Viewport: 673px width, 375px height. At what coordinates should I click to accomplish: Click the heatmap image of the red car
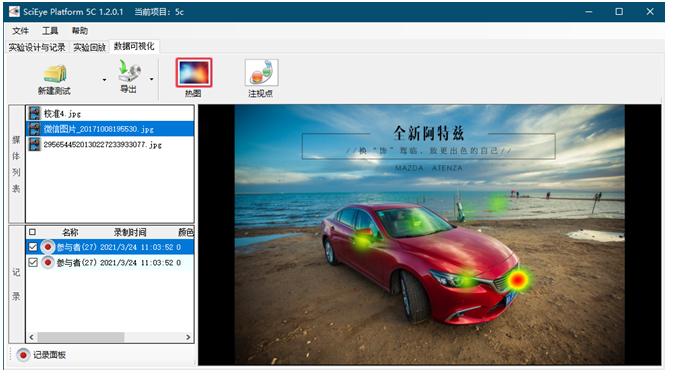pos(430,235)
